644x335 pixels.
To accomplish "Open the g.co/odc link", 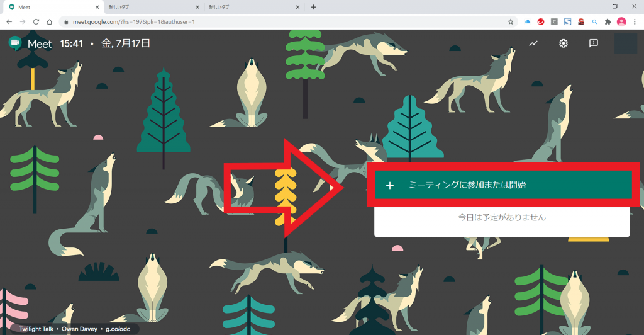I will pyautogui.click(x=118, y=329).
